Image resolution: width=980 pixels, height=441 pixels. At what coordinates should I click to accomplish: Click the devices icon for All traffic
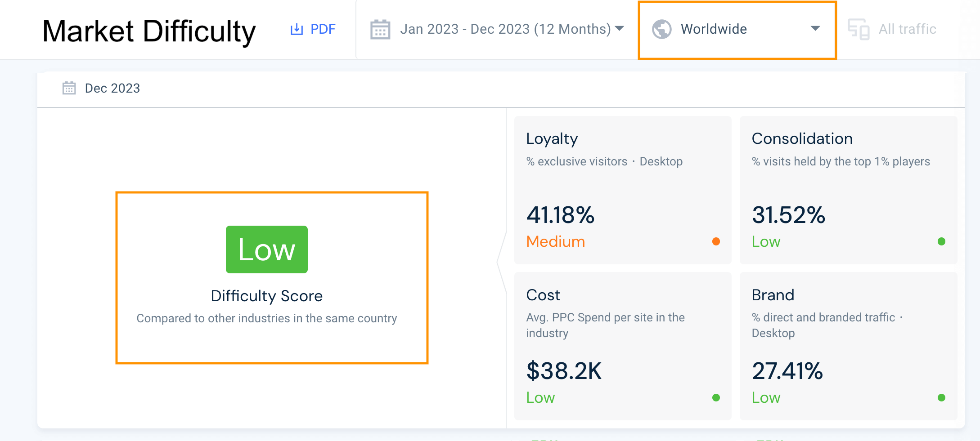(859, 30)
